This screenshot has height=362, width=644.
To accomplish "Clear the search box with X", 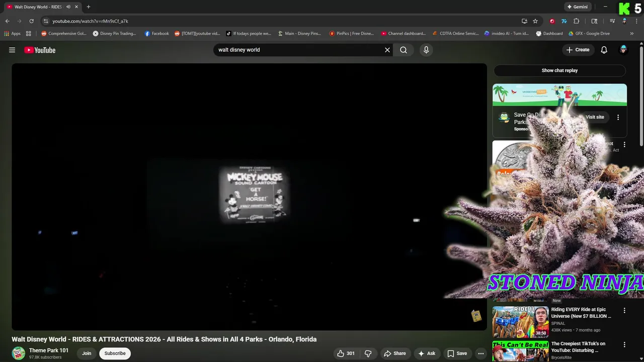I will click(387, 50).
